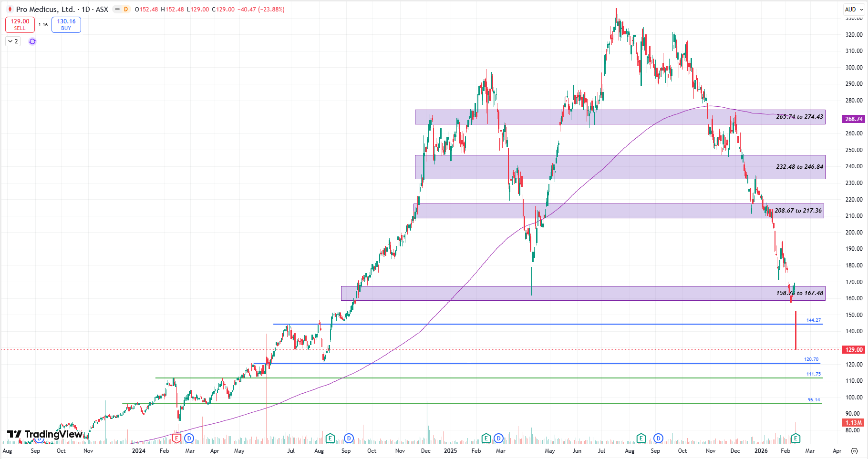Click the green earnings marker near Feb 2025

[x=486, y=438]
